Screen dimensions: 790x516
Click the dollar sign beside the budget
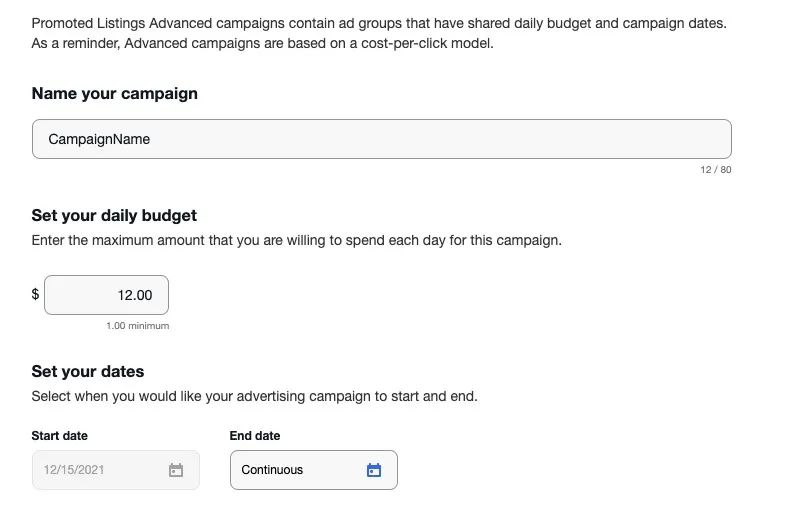click(36, 294)
